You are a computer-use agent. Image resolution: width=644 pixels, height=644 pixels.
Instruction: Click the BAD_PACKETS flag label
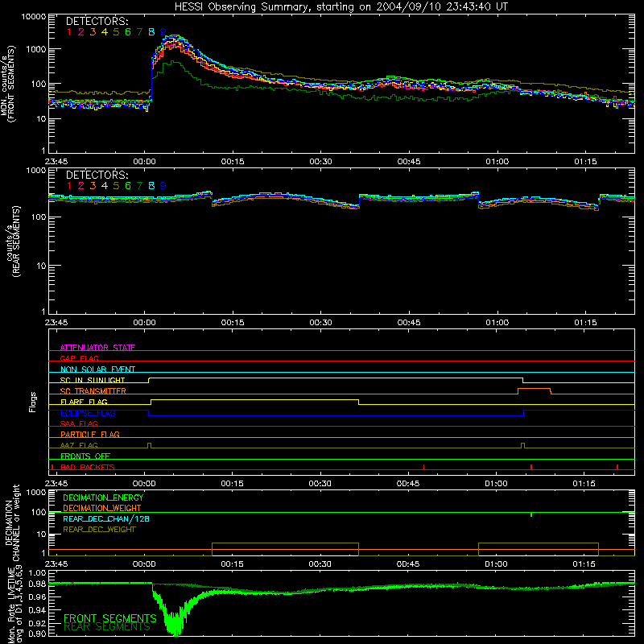pyautogui.click(x=88, y=467)
